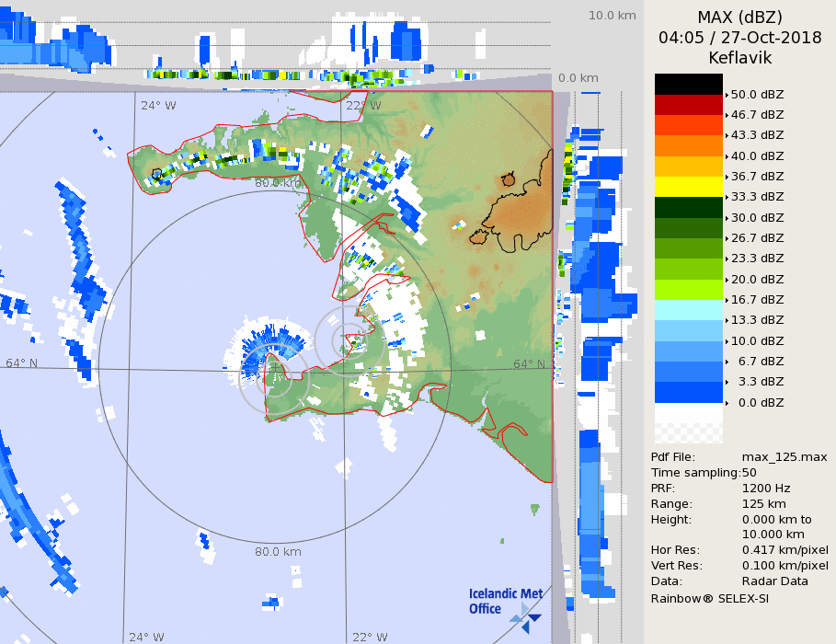Click the 04:05 / 27-Oct-2018 timestamp

pyautogui.click(x=739, y=38)
